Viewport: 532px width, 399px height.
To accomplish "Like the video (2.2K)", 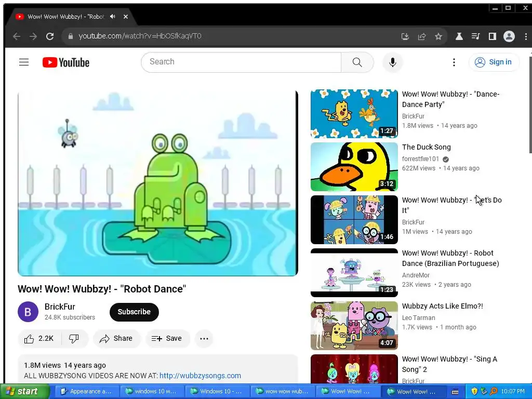I will coord(39,338).
